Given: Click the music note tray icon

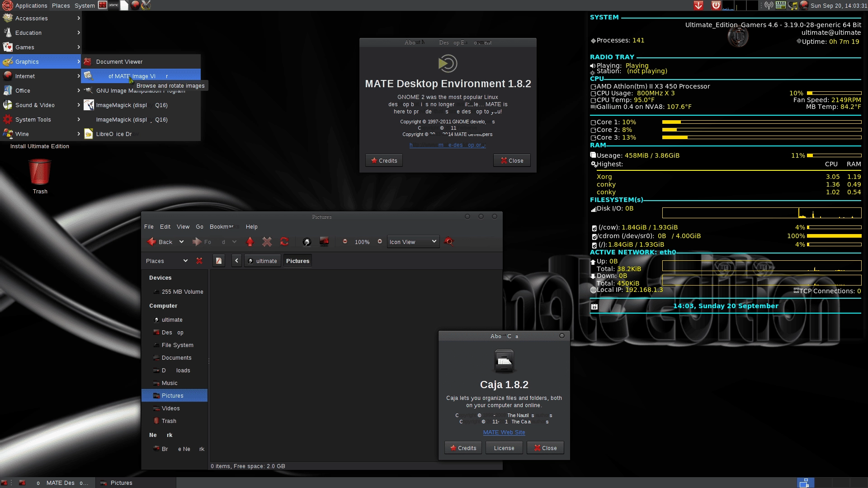Looking at the screenshot, I should 793,5.
